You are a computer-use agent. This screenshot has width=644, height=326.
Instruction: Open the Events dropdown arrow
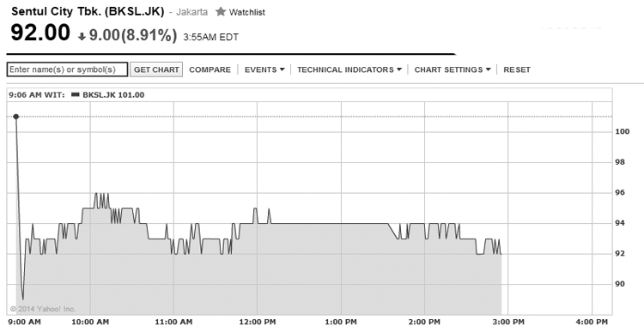click(x=283, y=69)
